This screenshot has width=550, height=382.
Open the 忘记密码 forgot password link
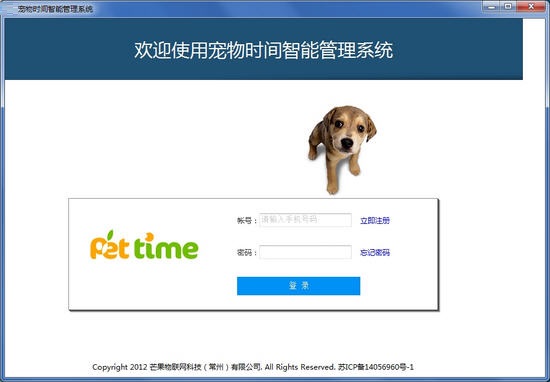[x=375, y=253]
